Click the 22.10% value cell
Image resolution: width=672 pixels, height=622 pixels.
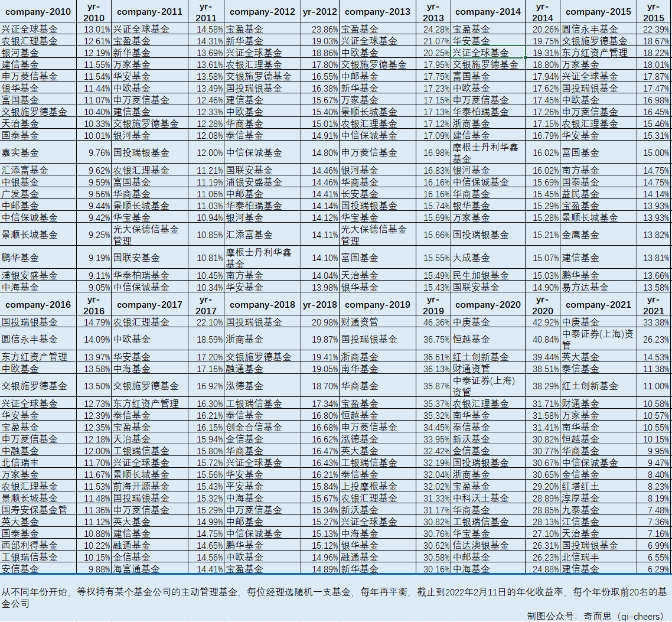click(x=205, y=322)
